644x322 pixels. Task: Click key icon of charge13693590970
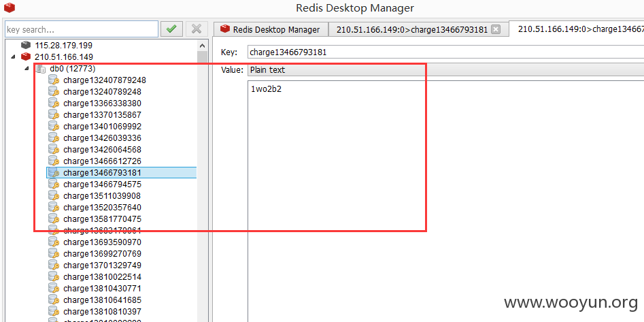pos(54,242)
